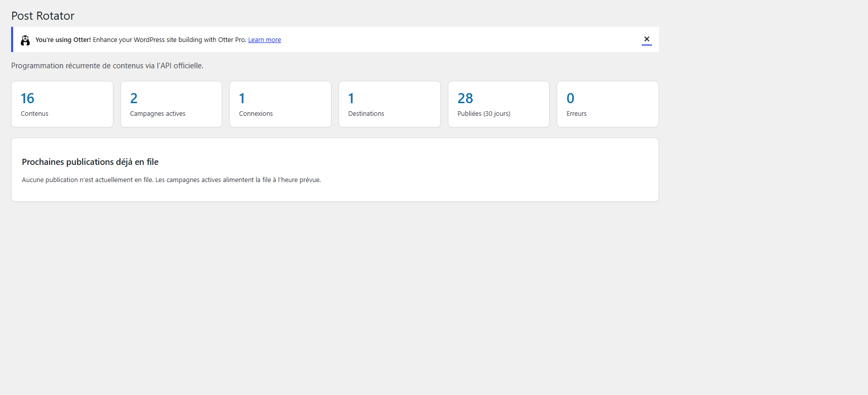868x395 pixels.
Task: Click the "You're using Otter!" bold text
Action: tap(63, 40)
